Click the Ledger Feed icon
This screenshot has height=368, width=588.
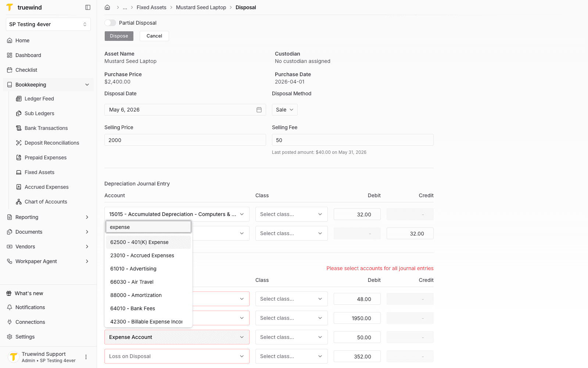[x=19, y=99]
